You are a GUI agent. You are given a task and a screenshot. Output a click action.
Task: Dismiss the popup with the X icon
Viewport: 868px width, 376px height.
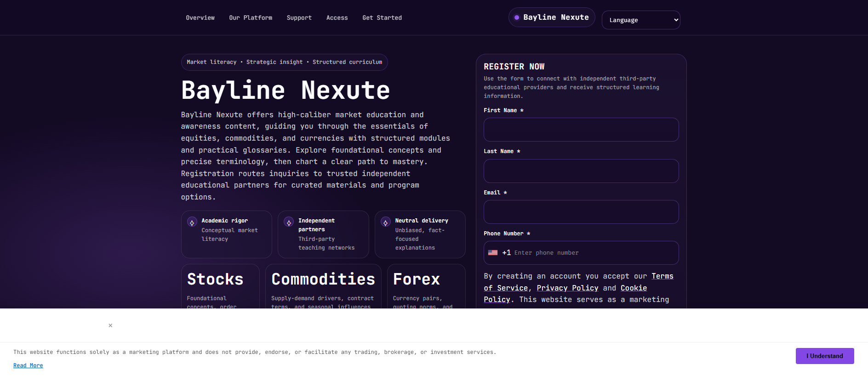(110, 325)
